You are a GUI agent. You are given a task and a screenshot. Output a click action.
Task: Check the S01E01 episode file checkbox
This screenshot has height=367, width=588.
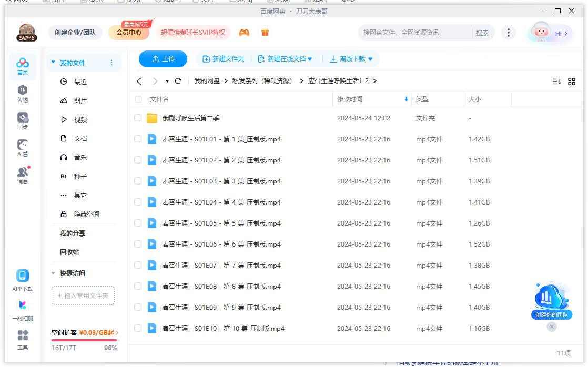pos(138,139)
